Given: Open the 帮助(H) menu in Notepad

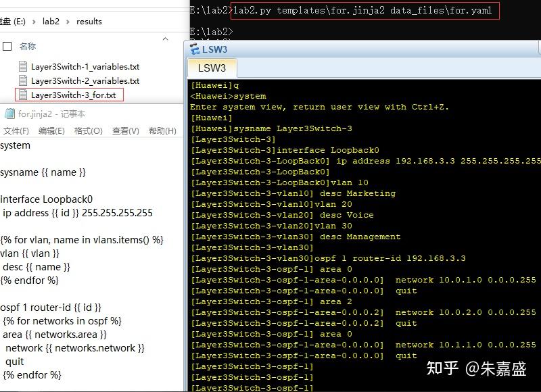Looking at the screenshot, I should (162, 131).
